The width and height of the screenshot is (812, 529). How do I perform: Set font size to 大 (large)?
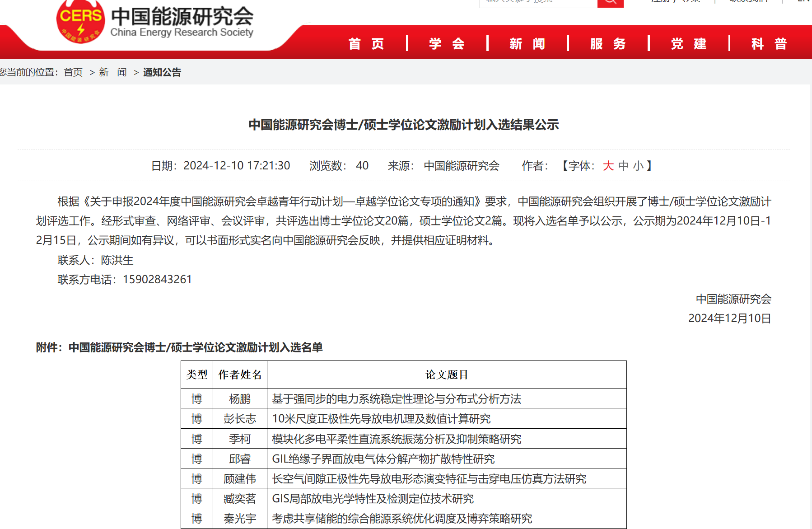tap(608, 166)
